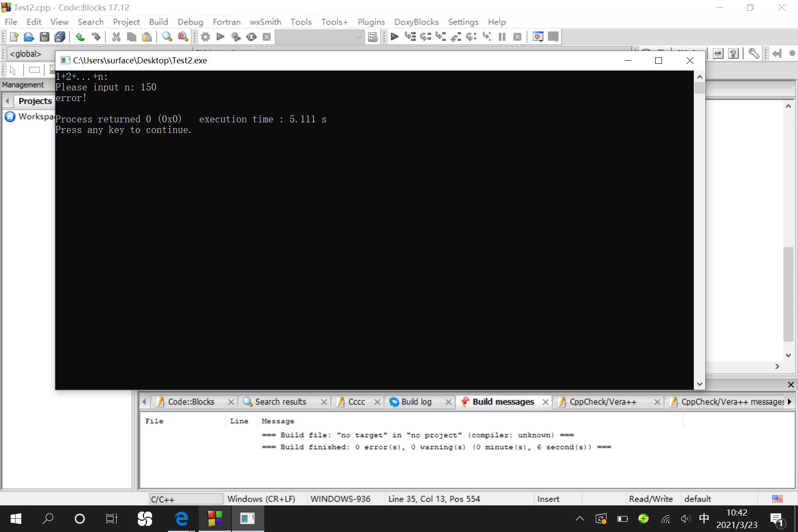Click the Build gear icon
798x532 pixels.
pos(205,37)
